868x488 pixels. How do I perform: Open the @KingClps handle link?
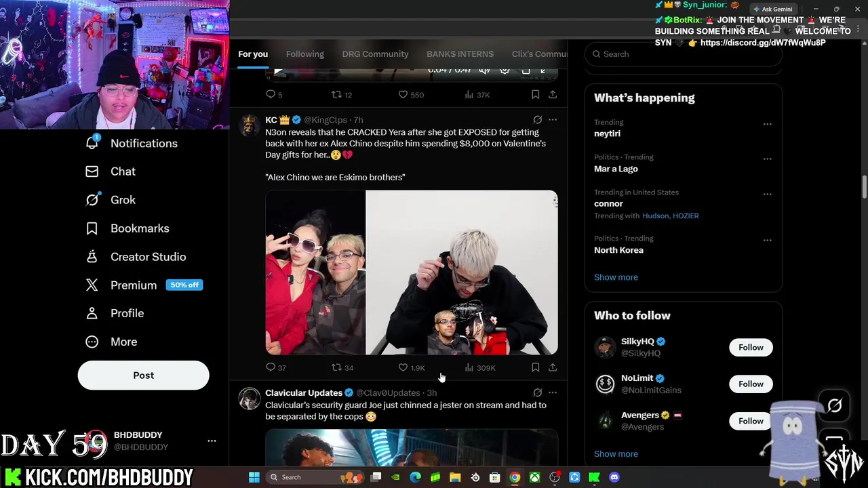click(x=325, y=120)
